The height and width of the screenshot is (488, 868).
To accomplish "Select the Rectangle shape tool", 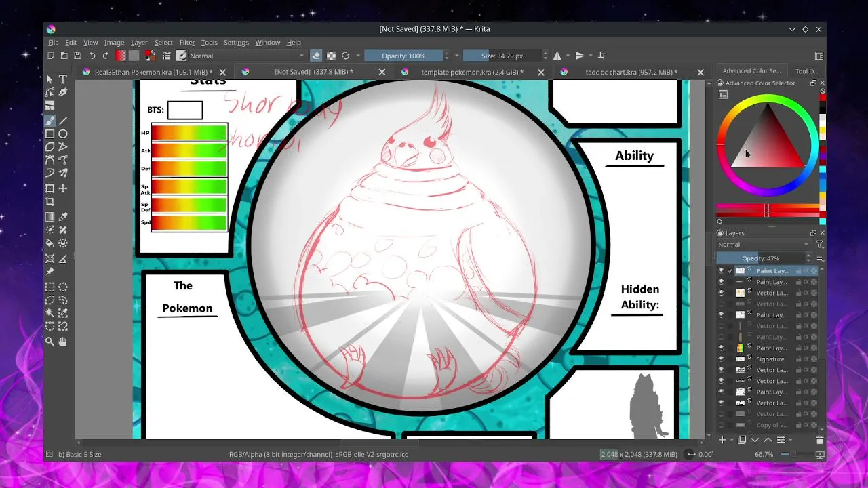I will click(50, 134).
